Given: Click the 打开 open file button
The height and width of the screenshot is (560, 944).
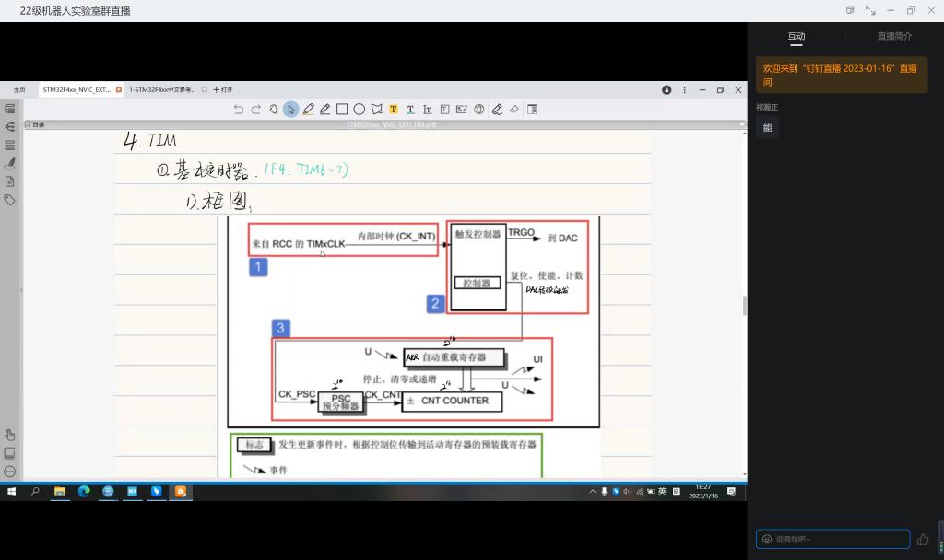Looking at the screenshot, I should tap(223, 90).
